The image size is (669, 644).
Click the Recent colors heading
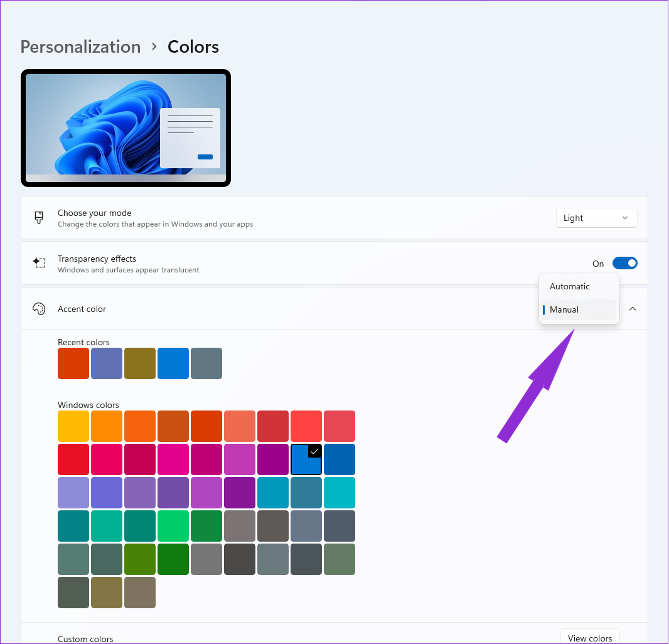click(83, 342)
